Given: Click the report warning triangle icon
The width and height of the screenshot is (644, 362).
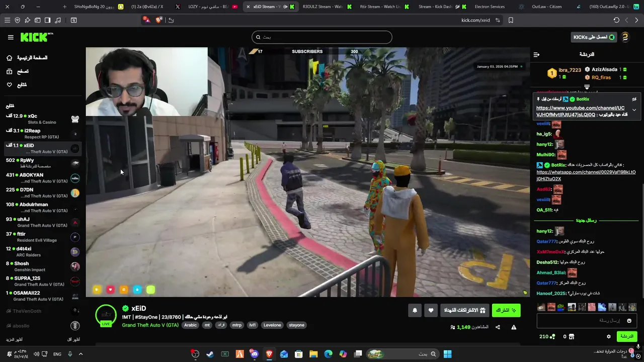Looking at the screenshot, I should coord(514,327).
